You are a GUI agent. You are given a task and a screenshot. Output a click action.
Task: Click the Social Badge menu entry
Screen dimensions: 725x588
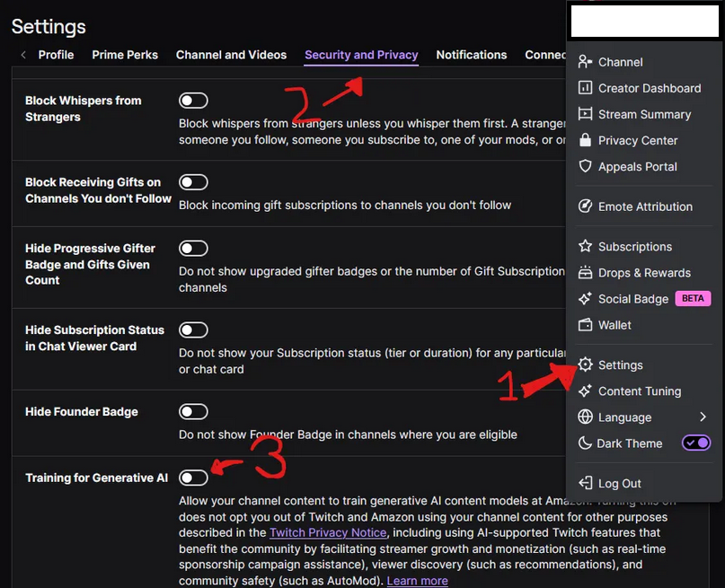(x=643, y=299)
